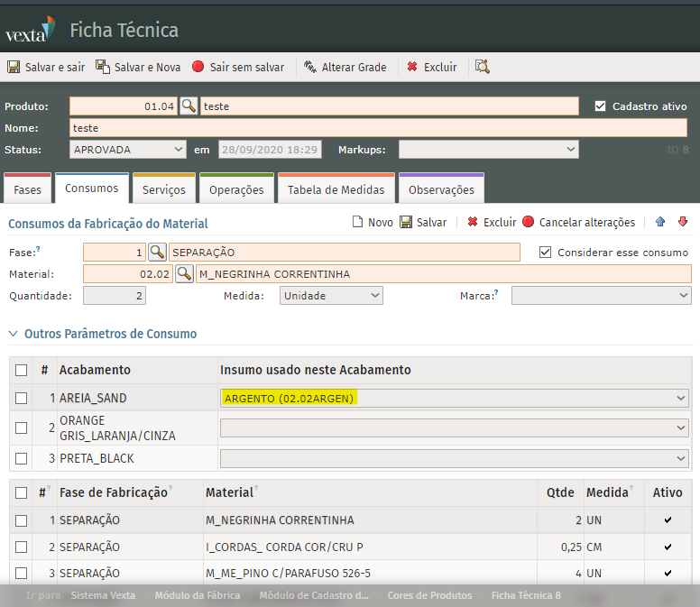Move consumo up with blue arrow
Image resolution: width=700 pixels, height=607 pixels.
coord(660,222)
